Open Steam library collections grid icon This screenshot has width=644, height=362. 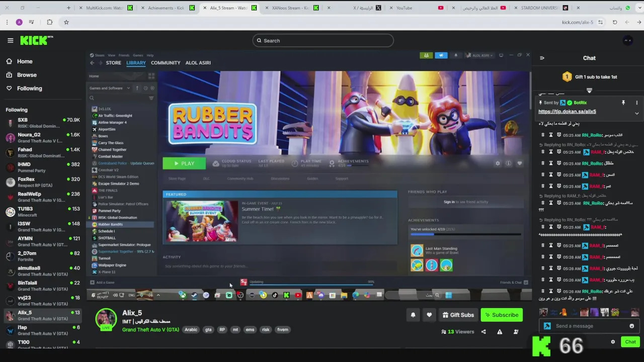tap(151, 76)
